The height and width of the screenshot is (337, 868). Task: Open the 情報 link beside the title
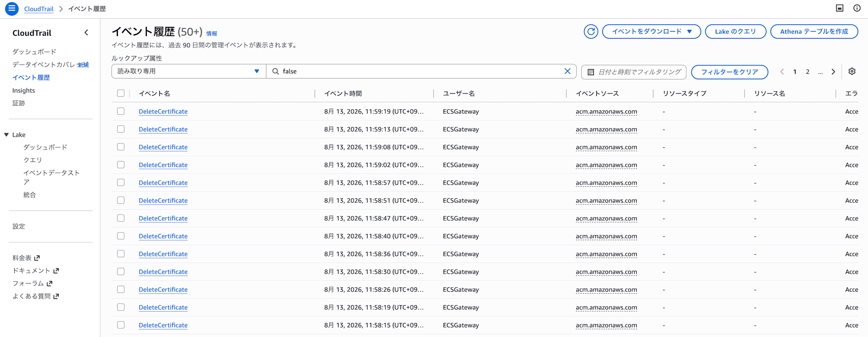pos(212,33)
